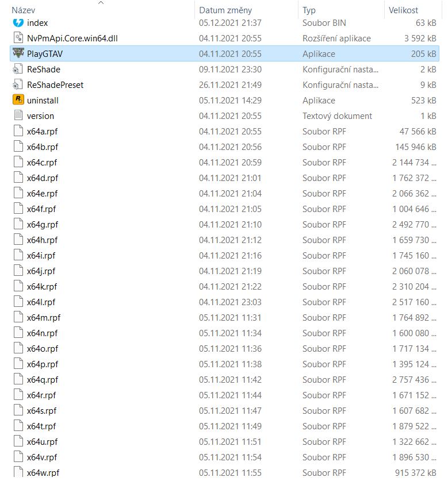This screenshot has width=448, height=481.
Task: Click the size 145 946 kB
Action: [x=416, y=147]
